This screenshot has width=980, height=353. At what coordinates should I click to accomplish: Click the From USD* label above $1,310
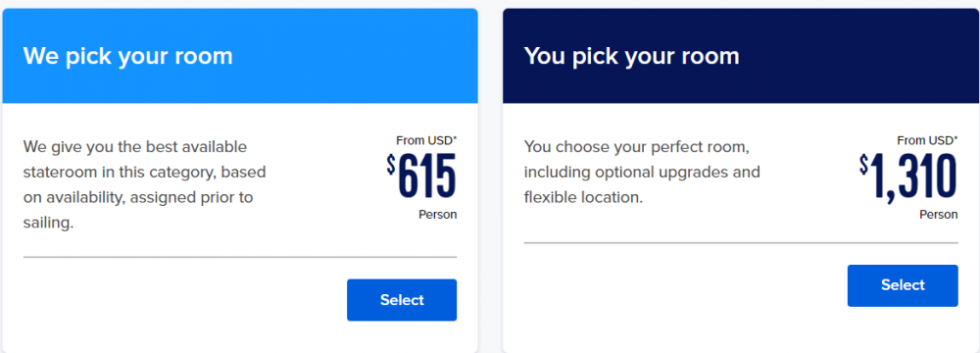pyautogui.click(x=927, y=140)
